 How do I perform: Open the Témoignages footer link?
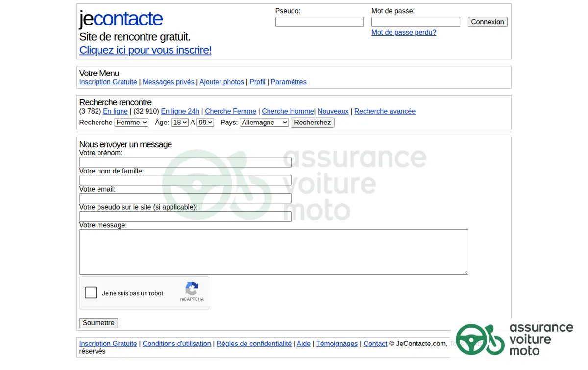(x=337, y=344)
